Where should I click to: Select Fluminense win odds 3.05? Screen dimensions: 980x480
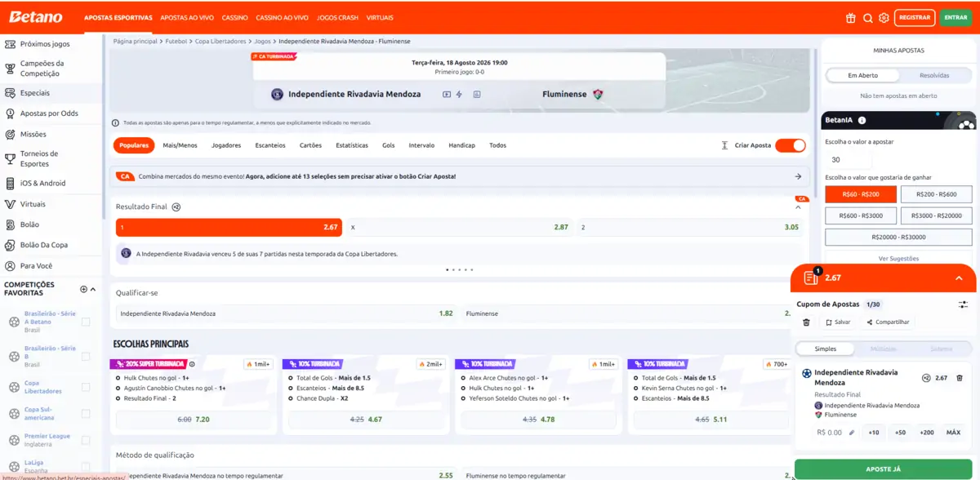coord(689,227)
